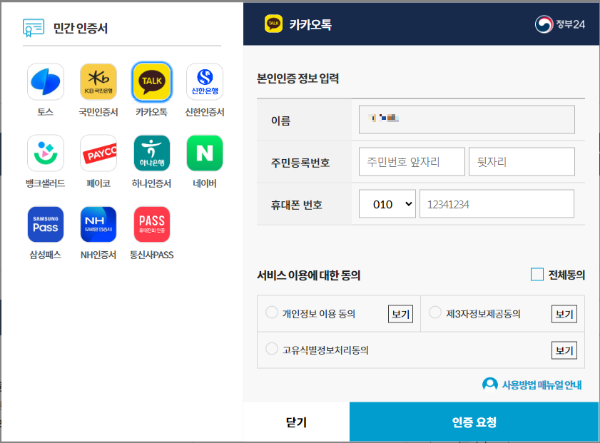Open the 010 phone prefix dropdown
The height and width of the screenshot is (443, 600).
tap(387, 204)
